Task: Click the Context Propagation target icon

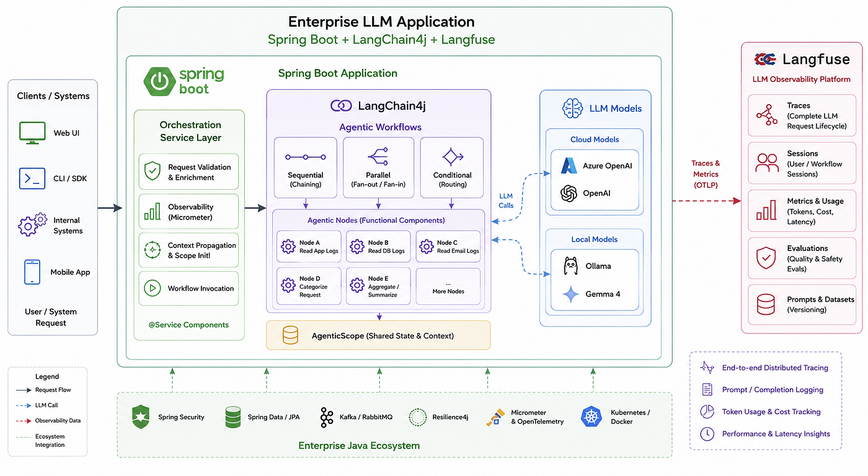Action: click(152, 250)
